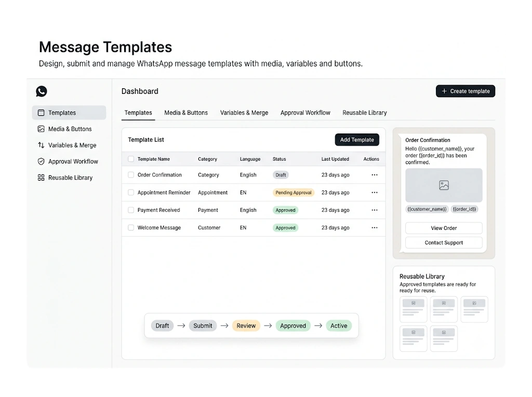Click the Add Template button
The height and width of the screenshot is (397, 532).
tap(357, 140)
